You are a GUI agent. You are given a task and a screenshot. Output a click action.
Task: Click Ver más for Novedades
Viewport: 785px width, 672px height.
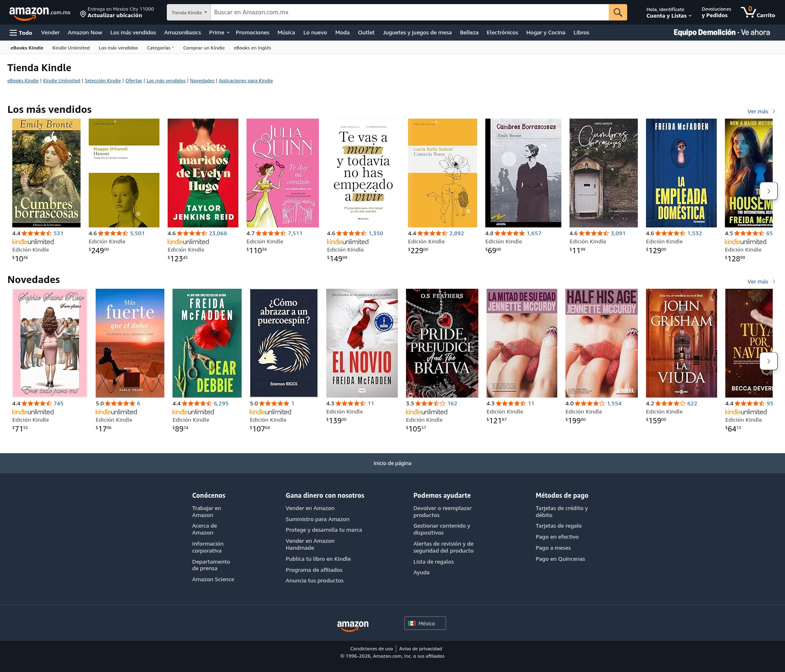point(761,281)
